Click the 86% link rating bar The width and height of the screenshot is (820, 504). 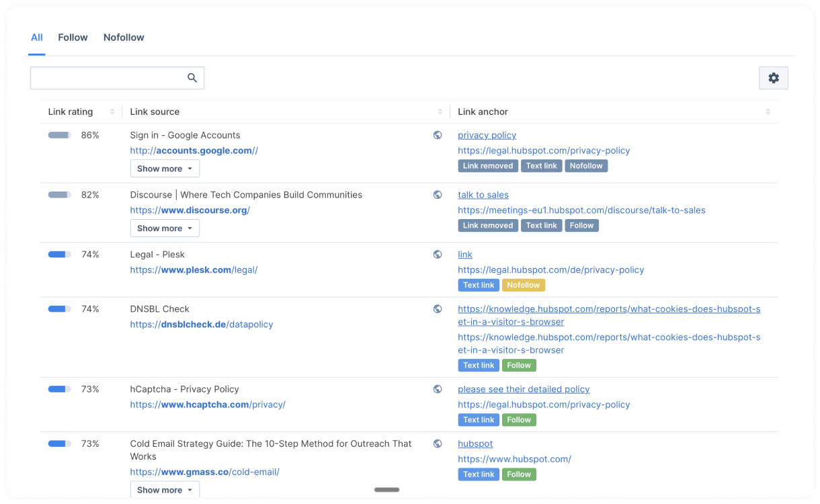click(x=60, y=135)
